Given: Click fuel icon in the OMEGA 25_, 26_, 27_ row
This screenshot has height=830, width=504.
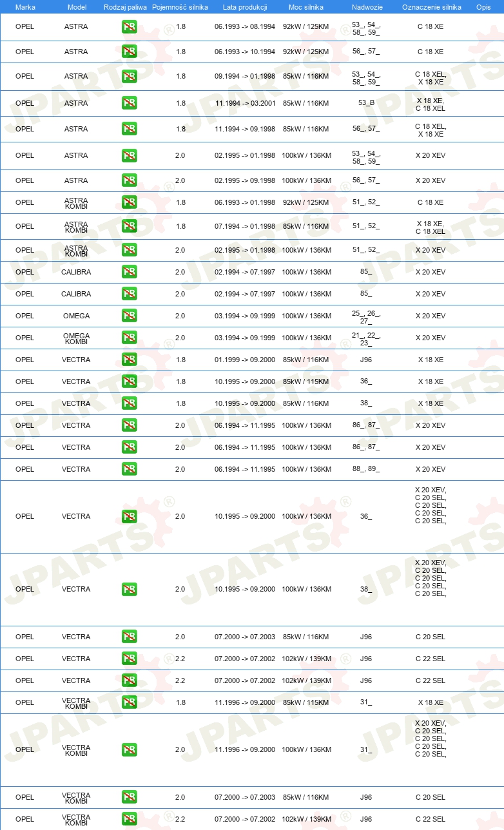Looking at the screenshot, I should [130, 316].
